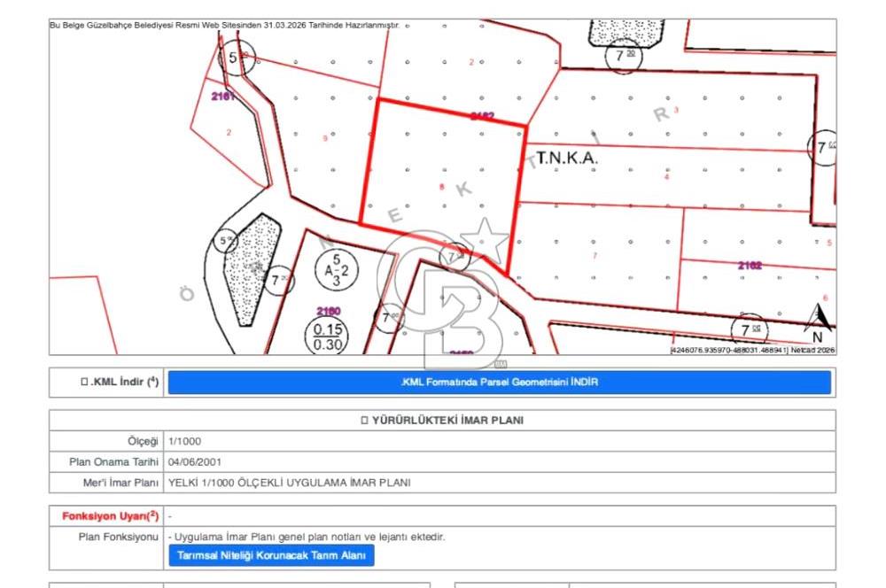
Task: Click the purple 2162 block number near compass
Action: pyautogui.click(x=750, y=265)
